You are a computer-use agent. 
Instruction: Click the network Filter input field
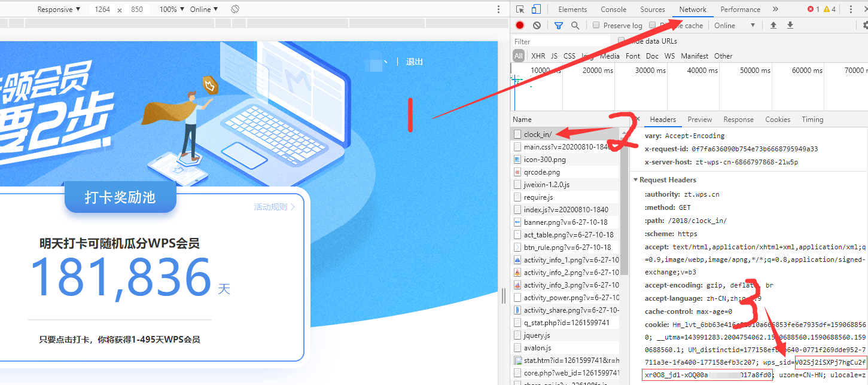click(561, 41)
